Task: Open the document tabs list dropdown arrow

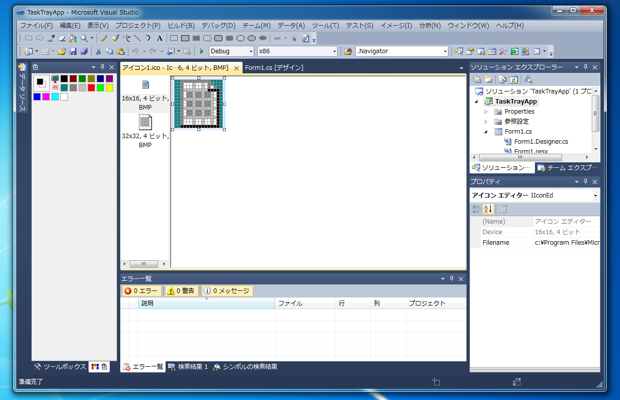Action: tap(461, 68)
